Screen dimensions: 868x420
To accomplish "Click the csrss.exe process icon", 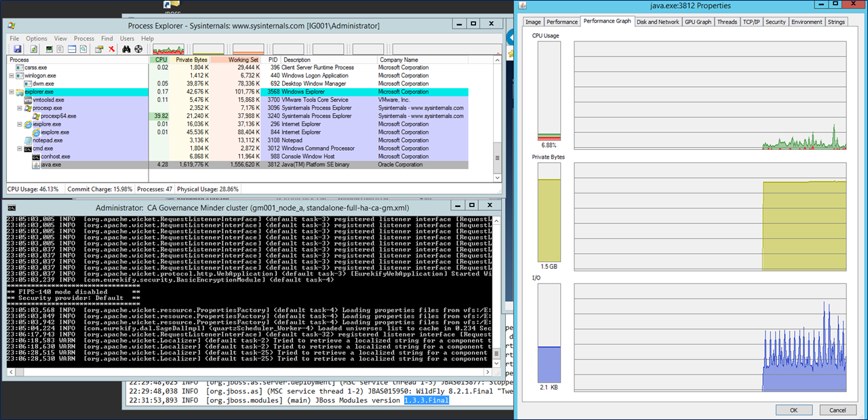I will pos(20,67).
